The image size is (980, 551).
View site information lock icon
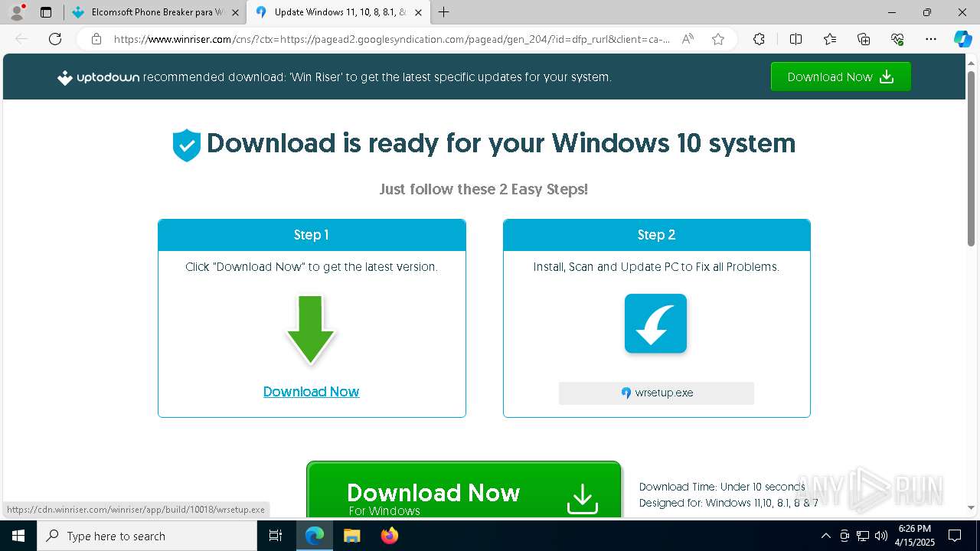click(x=96, y=39)
